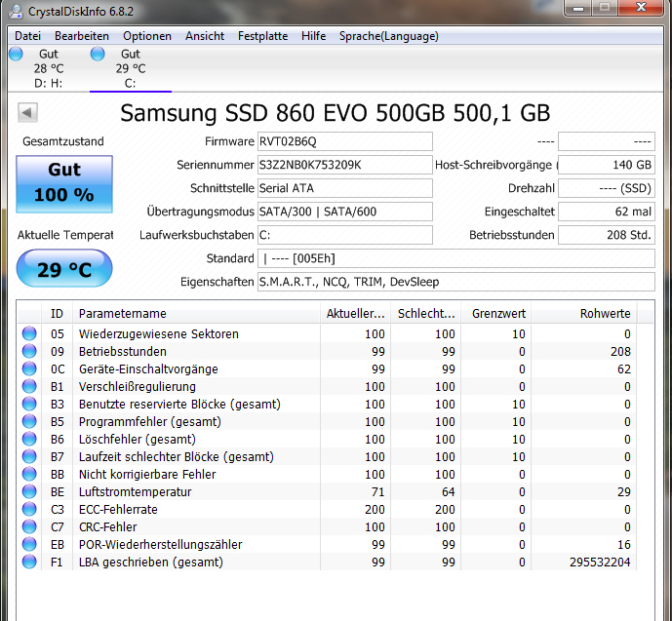Screen dimensions: 672x621
Task: Click the Übertragungsmodus field SATA/300 | SATA/600
Action: coord(344,212)
